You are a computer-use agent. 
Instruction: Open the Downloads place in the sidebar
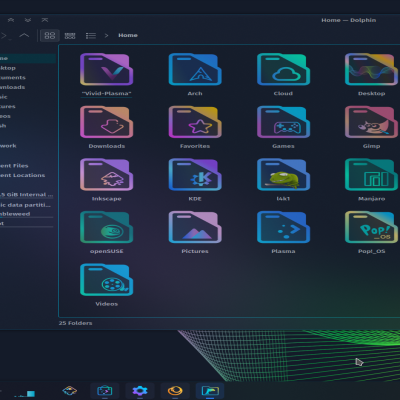click(x=28, y=87)
